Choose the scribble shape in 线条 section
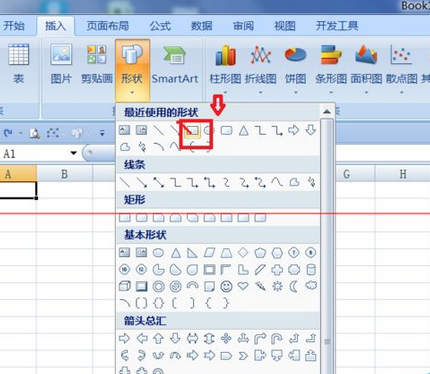This screenshot has height=374, width=430. click(x=311, y=182)
